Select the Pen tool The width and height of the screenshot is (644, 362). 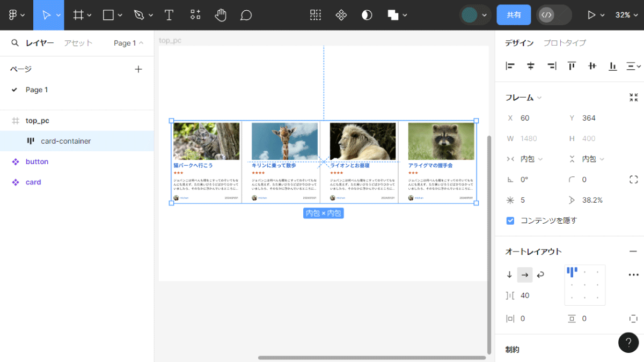coord(139,15)
